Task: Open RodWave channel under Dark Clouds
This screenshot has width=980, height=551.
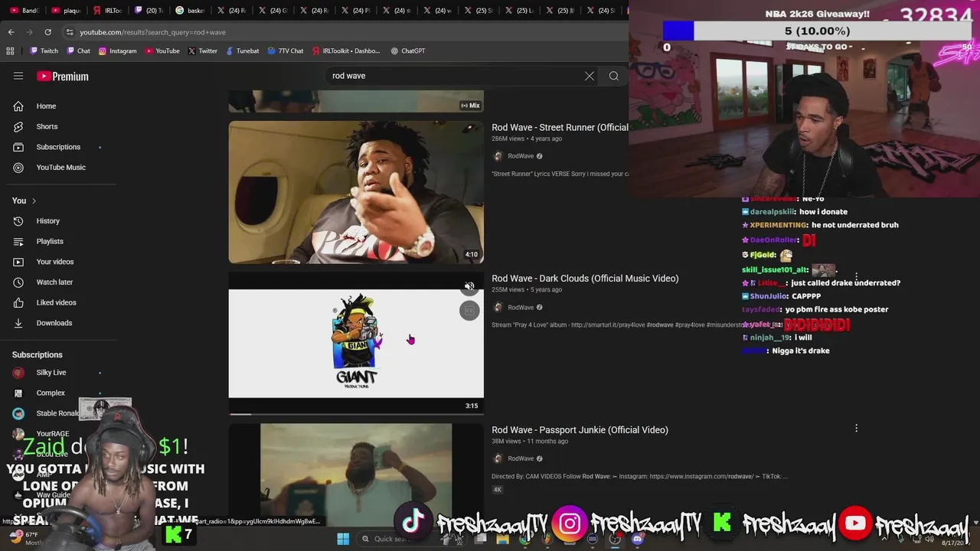Action: point(521,308)
